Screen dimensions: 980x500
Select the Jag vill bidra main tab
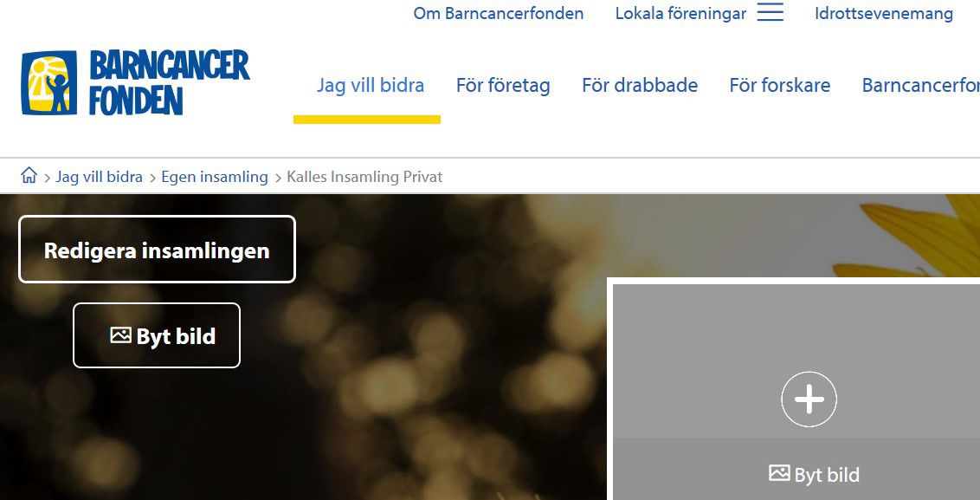370,85
